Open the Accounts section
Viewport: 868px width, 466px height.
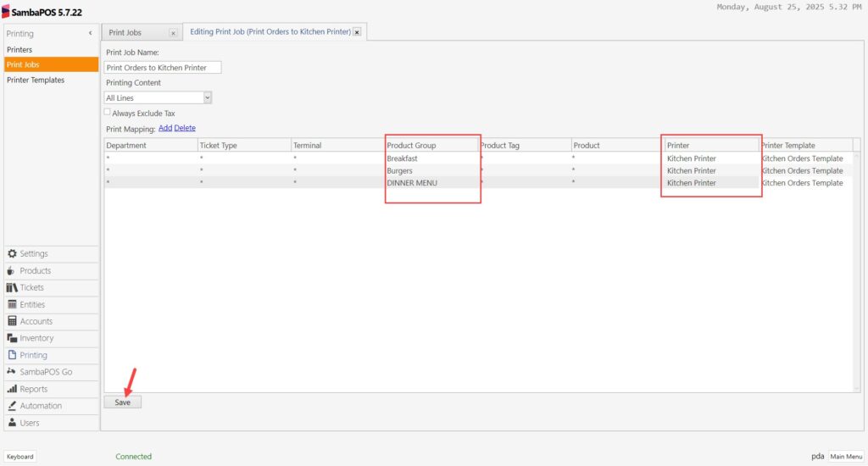click(51, 321)
